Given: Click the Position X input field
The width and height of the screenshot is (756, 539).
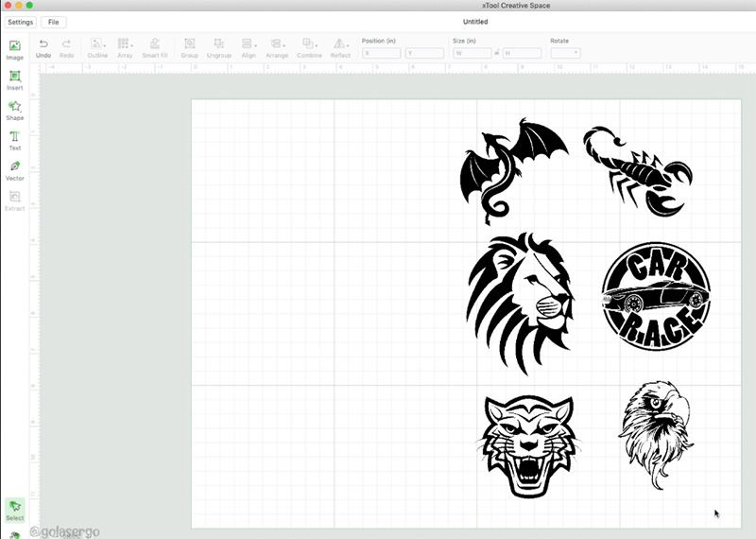Looking at the screenshot, I should click(382, 54).
